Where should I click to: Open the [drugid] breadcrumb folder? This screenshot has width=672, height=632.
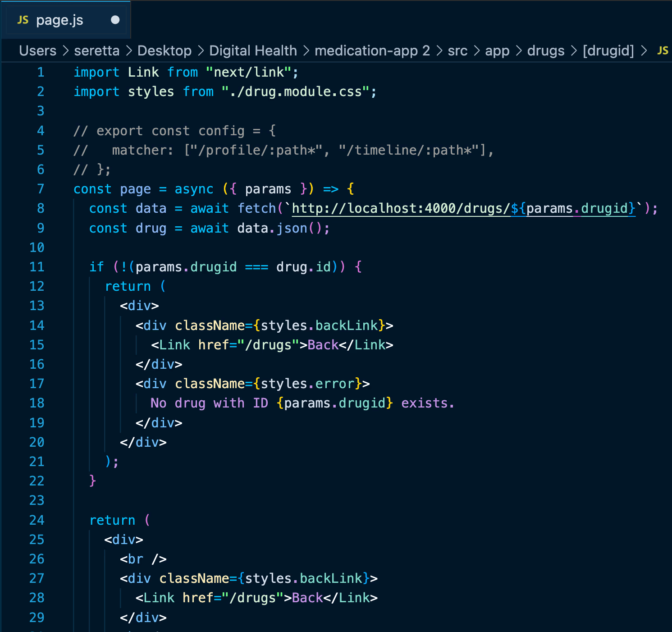(608, 50)
